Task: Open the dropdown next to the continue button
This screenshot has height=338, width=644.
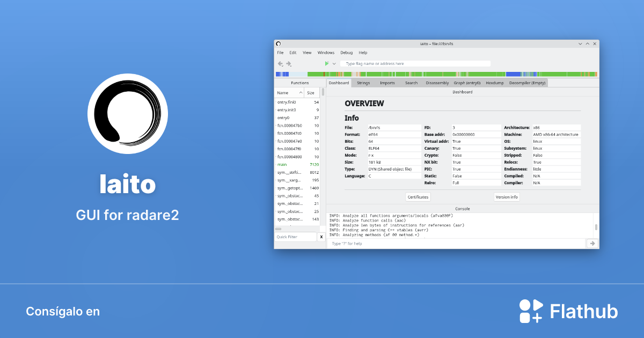Action: [334, 63]
